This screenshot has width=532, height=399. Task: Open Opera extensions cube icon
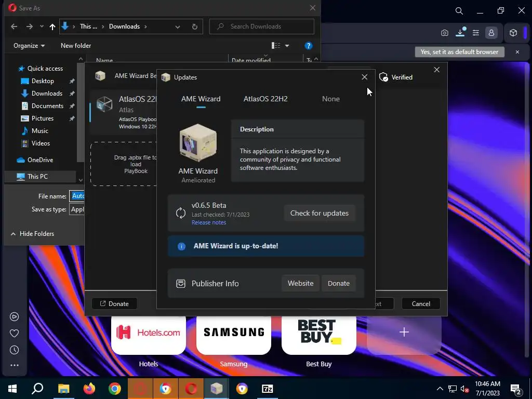coord(513,33)
